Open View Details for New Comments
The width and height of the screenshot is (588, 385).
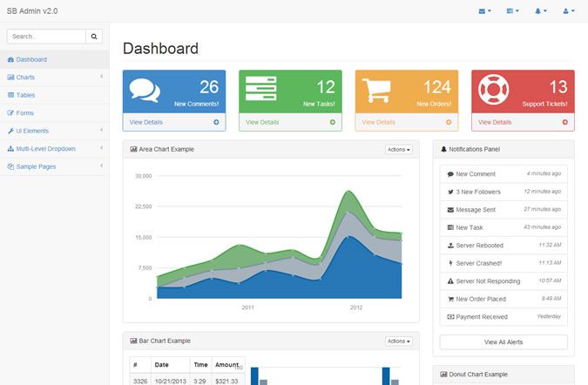tap(146, 122)
